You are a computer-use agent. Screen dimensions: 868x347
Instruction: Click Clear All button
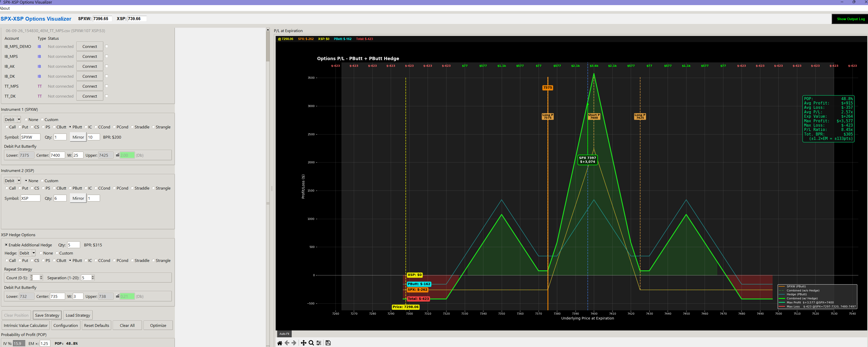click(x=127, y=325)
